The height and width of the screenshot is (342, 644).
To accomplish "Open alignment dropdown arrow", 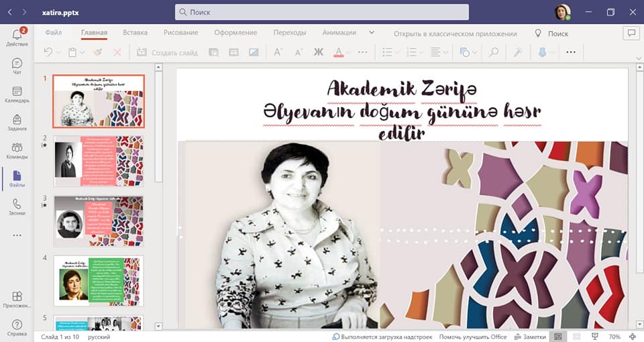I will point(445,52).
